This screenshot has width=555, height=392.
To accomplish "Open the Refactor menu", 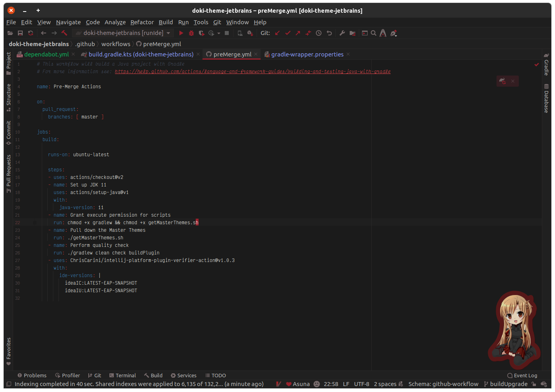I will click(x=142, y=22).
